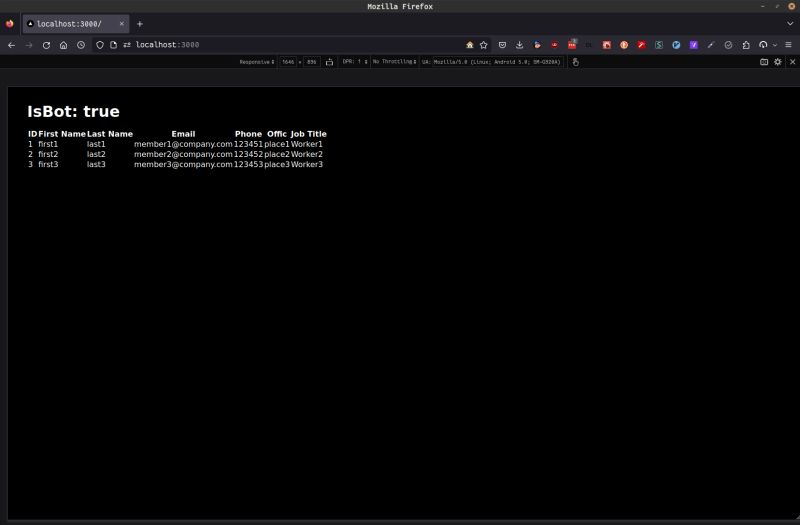The image size is (800, 525).
Task: Click the First Name column header
Action: click(x=62, y=134)
